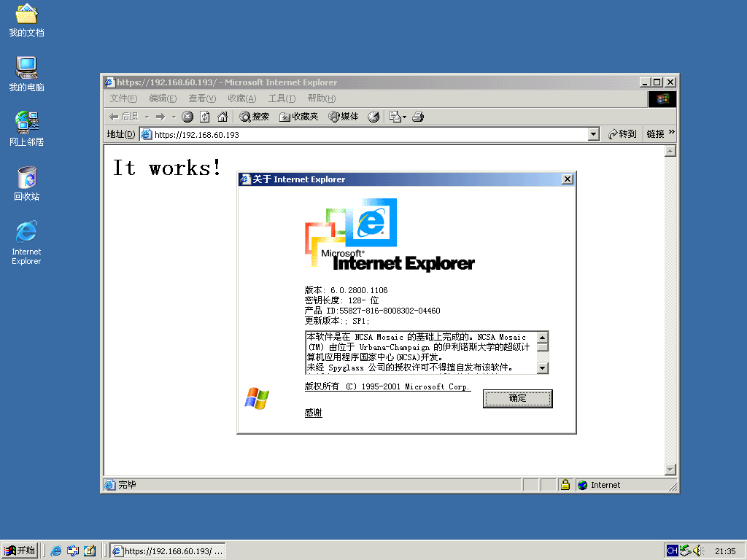Click the "完毕" status bar text

[x=127, y=485]
